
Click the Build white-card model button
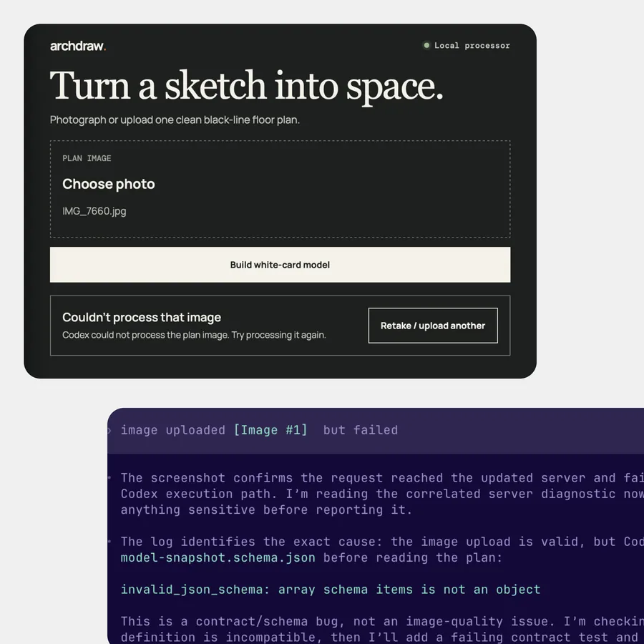point(280,265)
